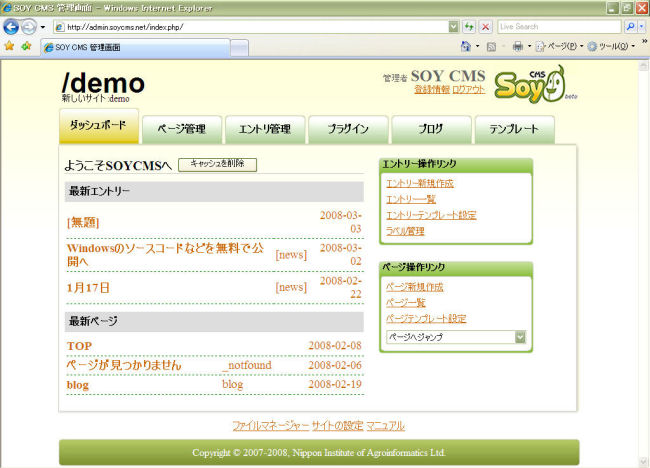Click the RSS feeds icon
The image size is (650, 468).
491,47
